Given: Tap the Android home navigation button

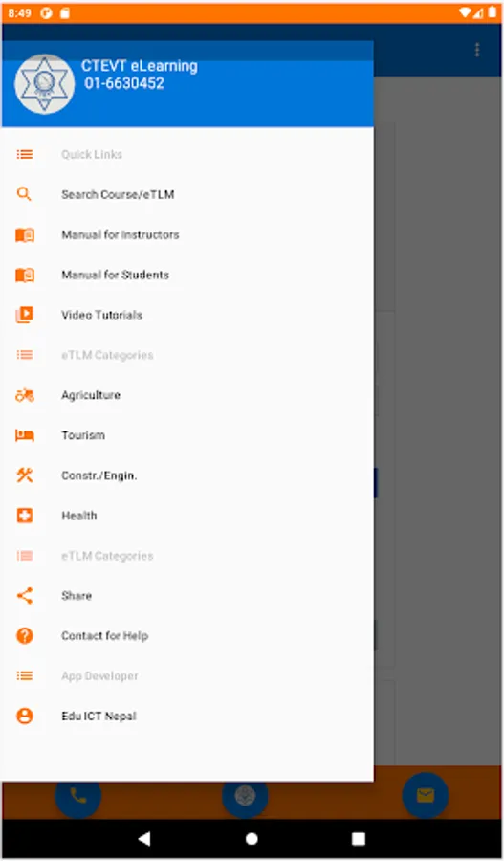Looking at the screenshot, I should click(x=252, y=838).
